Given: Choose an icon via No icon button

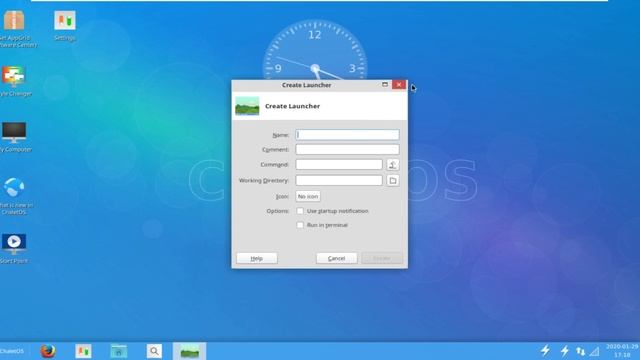Looking at the screenshot, I should tap(308, 196).
